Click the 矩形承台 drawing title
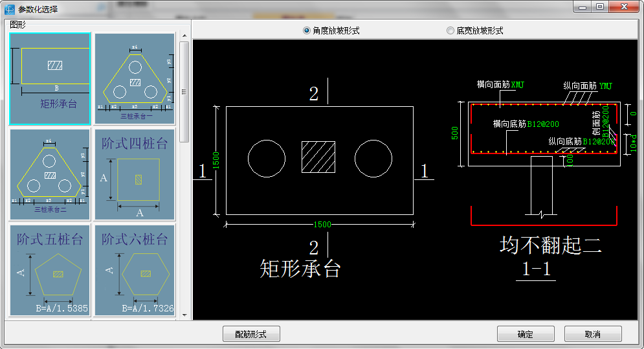 301,269
